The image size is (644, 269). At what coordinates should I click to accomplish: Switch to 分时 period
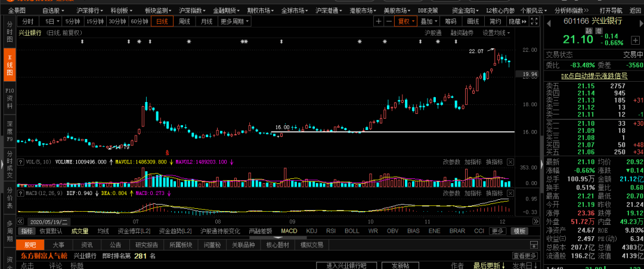[28, 21]
